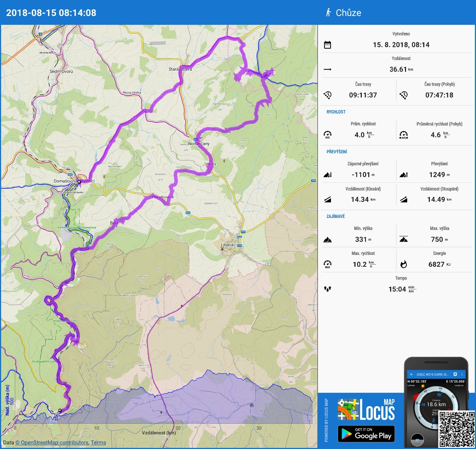Click the track time clock icon beside 09:11:37
The width and height of the screenshot is (476, 449).
[x=327, y=95]
